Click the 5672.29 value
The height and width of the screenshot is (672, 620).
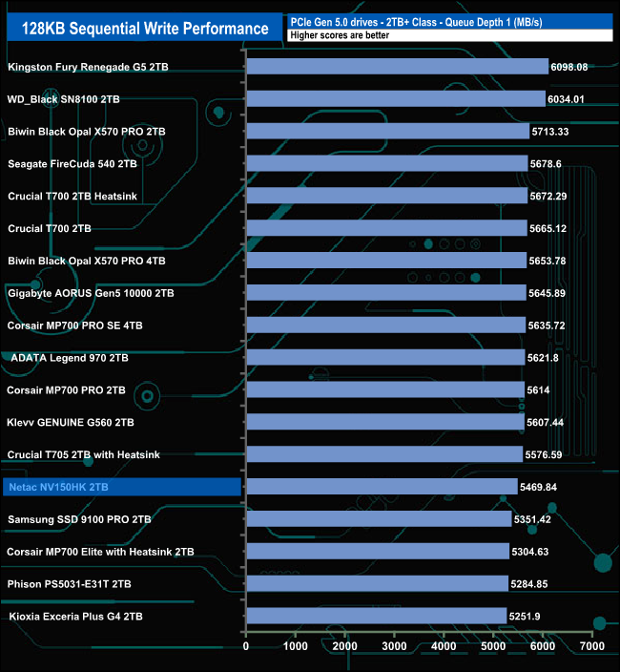[548, 196]
